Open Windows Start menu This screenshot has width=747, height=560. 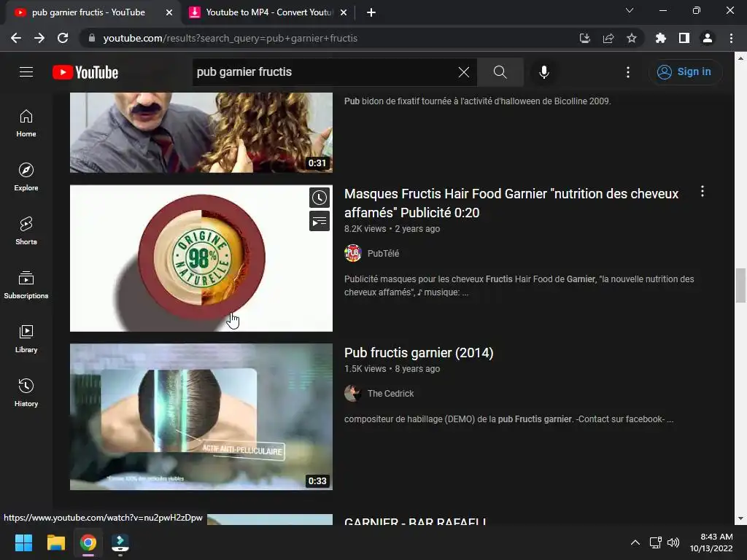tap(23, 542)
